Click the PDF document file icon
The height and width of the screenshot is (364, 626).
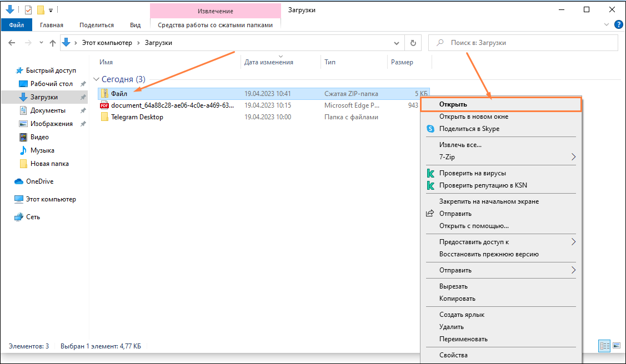104,105
